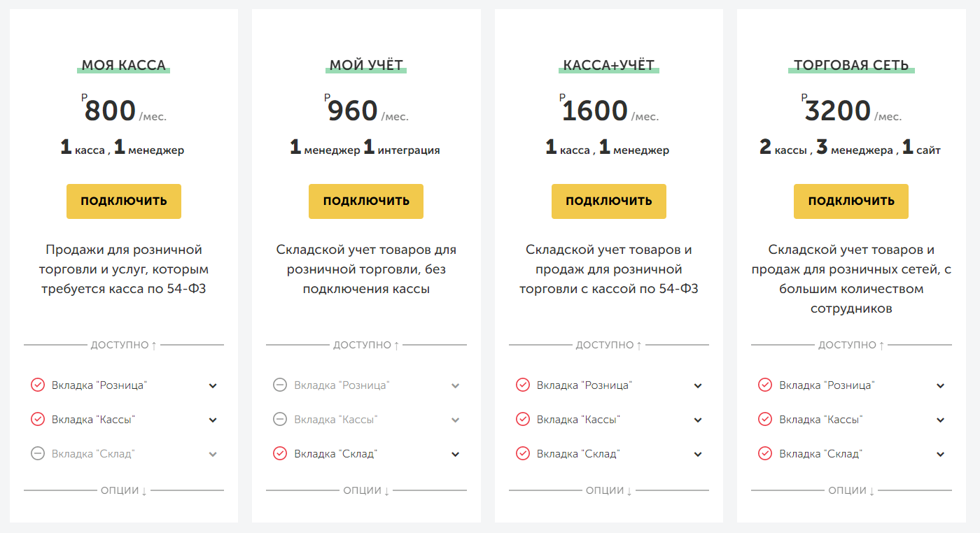Click ПОДКЛЮЧИТЬ under the 960 price

pos(366,201)
